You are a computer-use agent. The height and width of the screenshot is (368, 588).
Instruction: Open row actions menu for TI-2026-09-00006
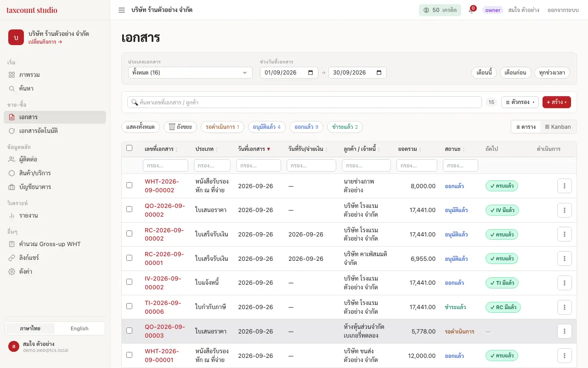coord(565,307)
